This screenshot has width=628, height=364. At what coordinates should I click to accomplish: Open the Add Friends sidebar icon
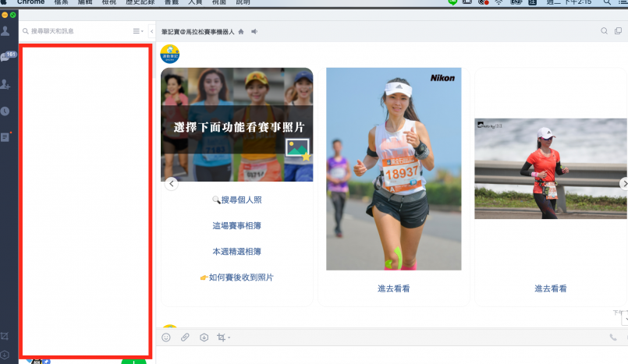tap(5, 84)
